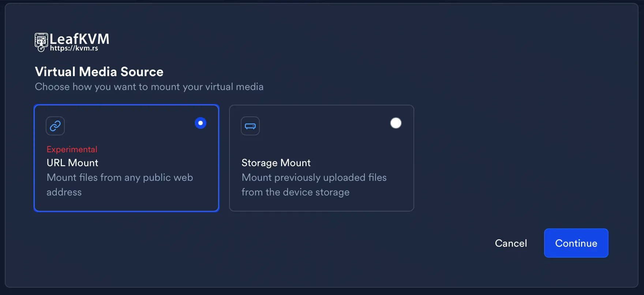644x295 pixels.
Task: Click the word "address" in URL Mount card
Action: (64, 192)
